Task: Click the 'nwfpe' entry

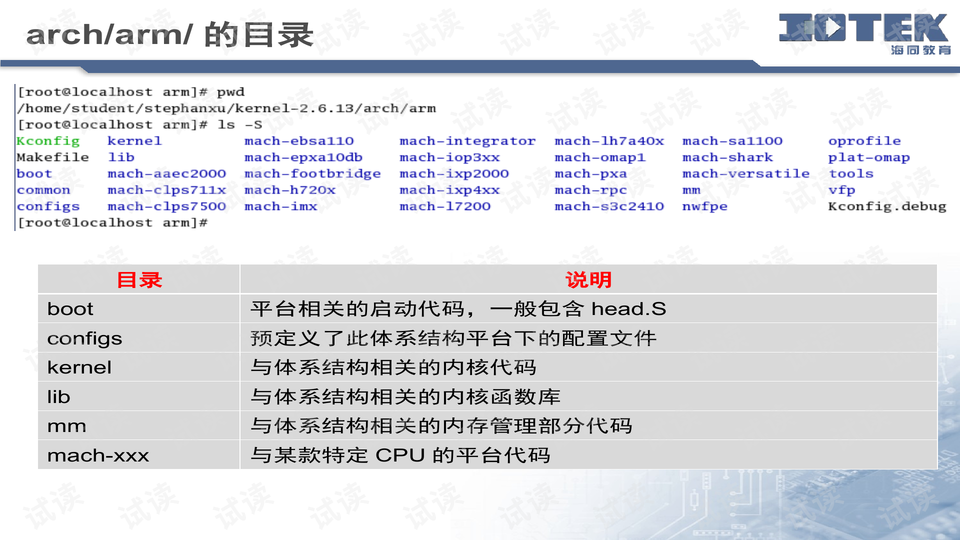Action: pyautogui.click(x=705, y=206)
